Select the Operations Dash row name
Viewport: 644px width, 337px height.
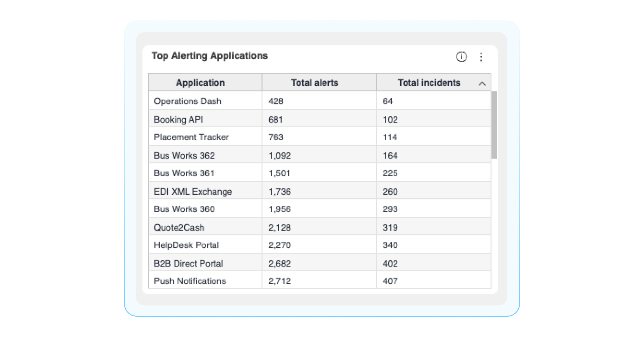187,101
